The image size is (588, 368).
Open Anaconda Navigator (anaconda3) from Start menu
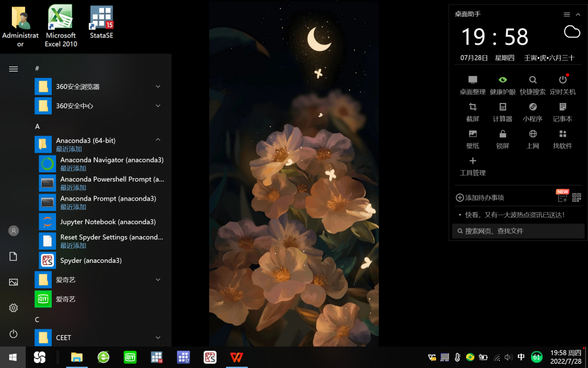(101, 164)
